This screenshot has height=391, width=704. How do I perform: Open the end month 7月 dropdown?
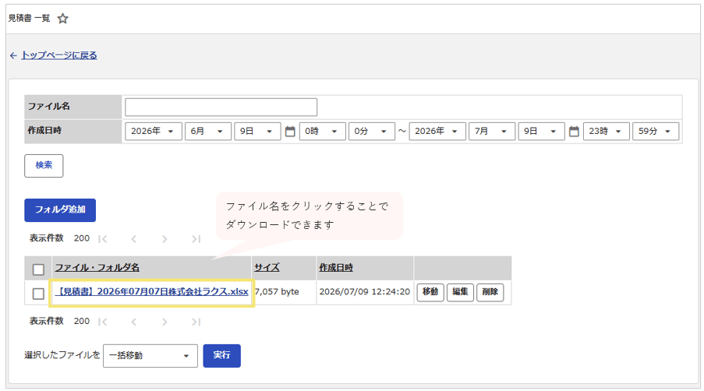pyautogui.click(x=492, y=131)
